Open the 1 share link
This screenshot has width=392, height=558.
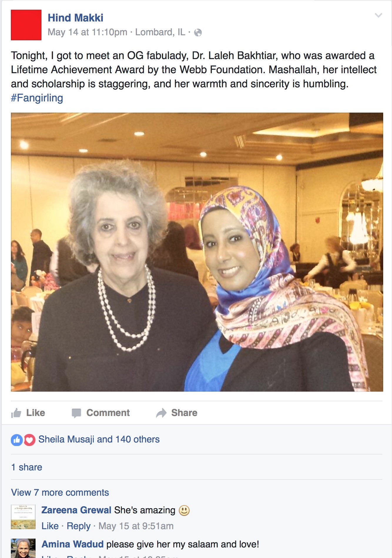click(x=26, y=467)
